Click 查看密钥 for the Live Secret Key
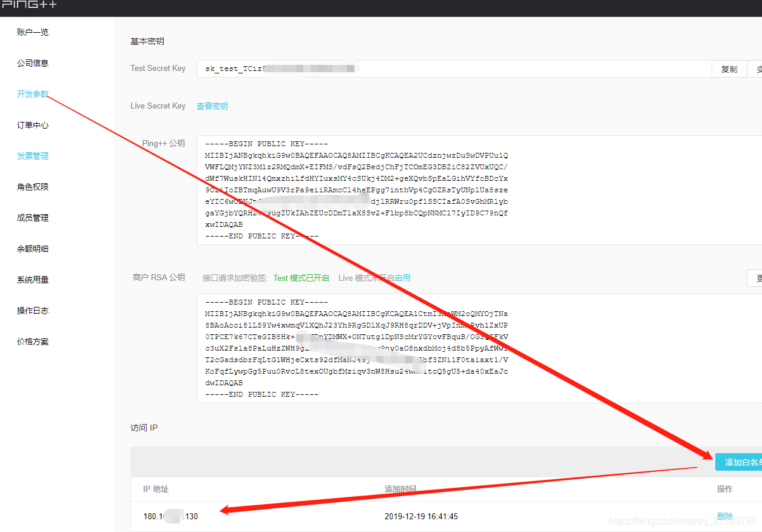Viewport: 762px width, 532px height. [212, 106]
